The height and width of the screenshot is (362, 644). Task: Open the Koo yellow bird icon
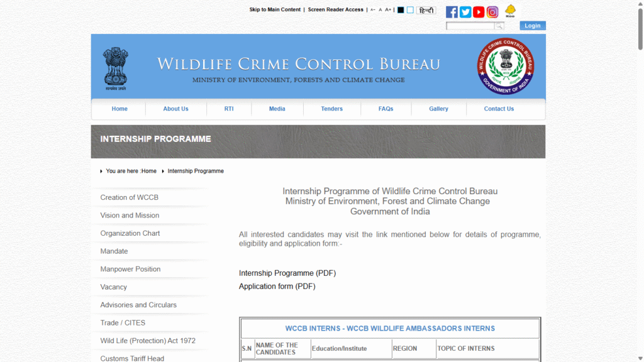pos(509,11)
